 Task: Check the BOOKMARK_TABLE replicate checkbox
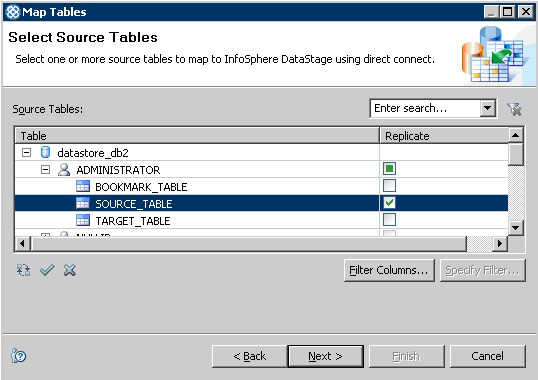(x=389, y=186)
